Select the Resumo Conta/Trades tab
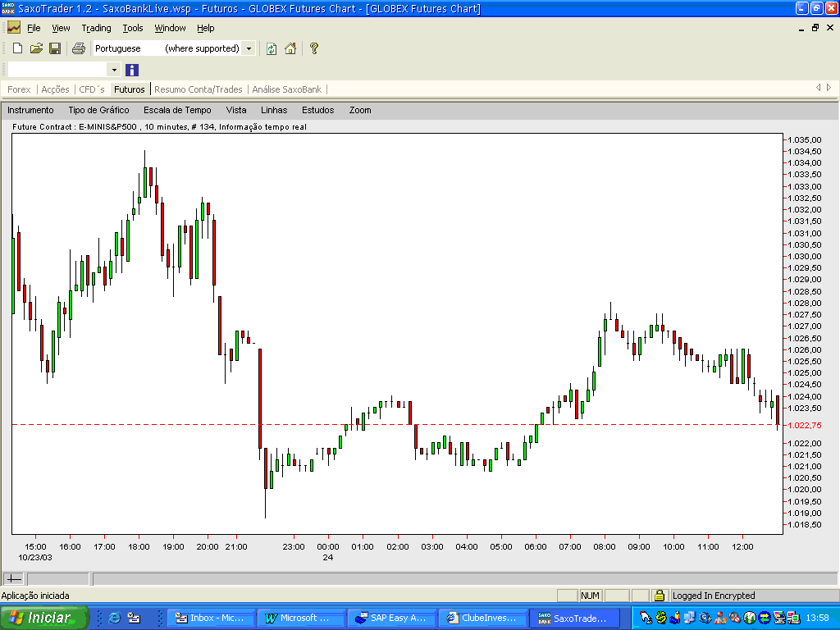This screenshot has height=630, width=840. (199, 89)
